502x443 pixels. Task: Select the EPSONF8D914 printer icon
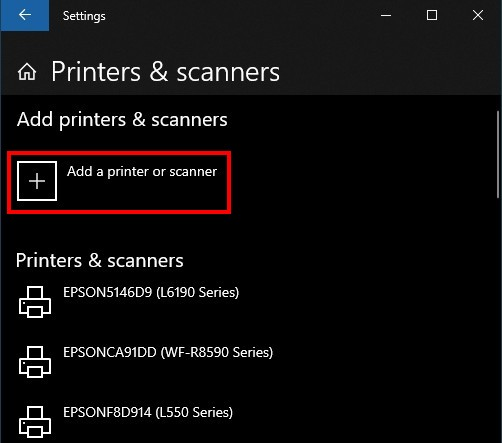click(x=35, y=422)
